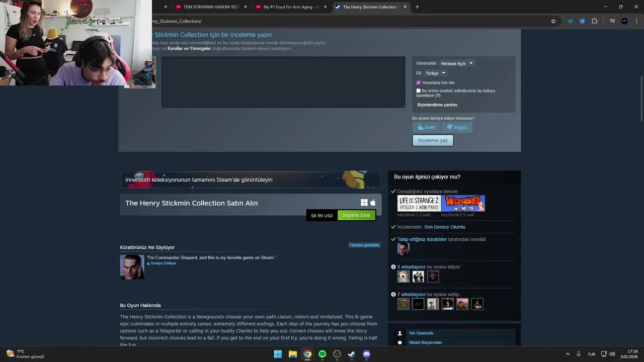Click İnceleme yaz button
Viewport: 644px width, 362px height.
433,140
